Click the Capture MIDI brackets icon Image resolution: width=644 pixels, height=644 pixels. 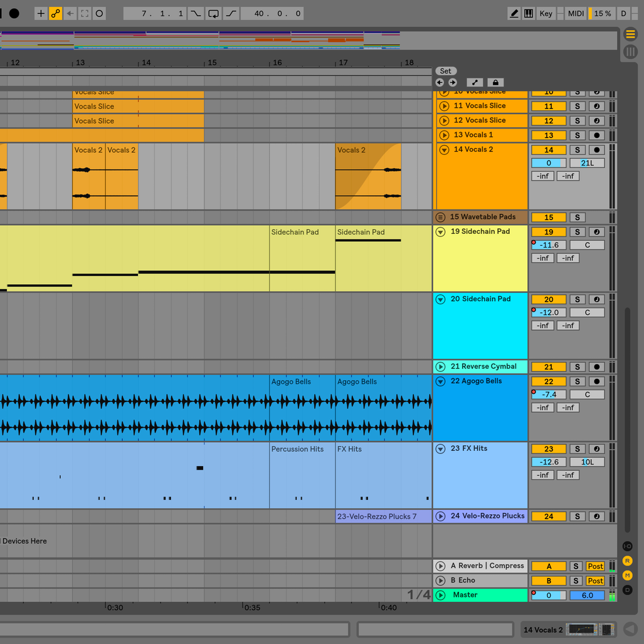point(85,14)
